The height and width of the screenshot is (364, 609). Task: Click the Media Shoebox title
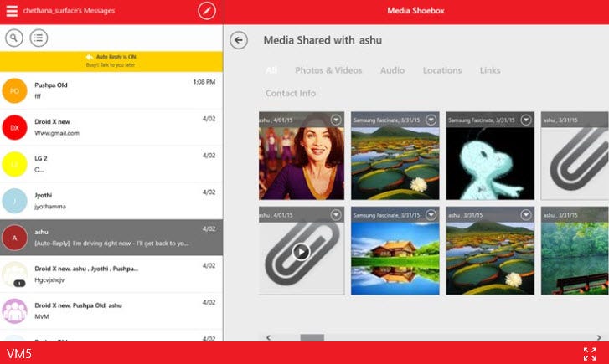pyautogui.click(x=416, y=11)
